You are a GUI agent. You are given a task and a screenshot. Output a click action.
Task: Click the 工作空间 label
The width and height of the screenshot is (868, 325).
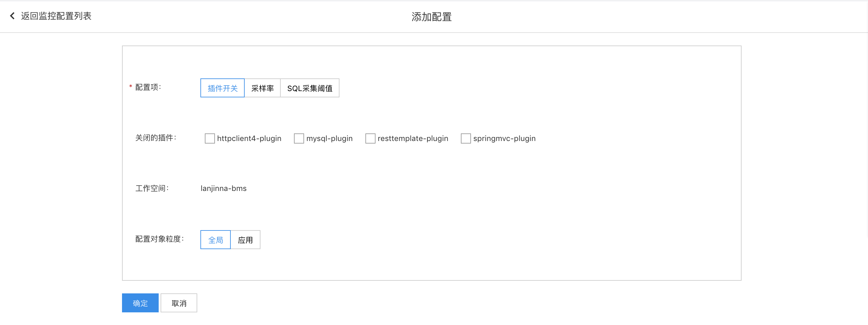(152, 188)
